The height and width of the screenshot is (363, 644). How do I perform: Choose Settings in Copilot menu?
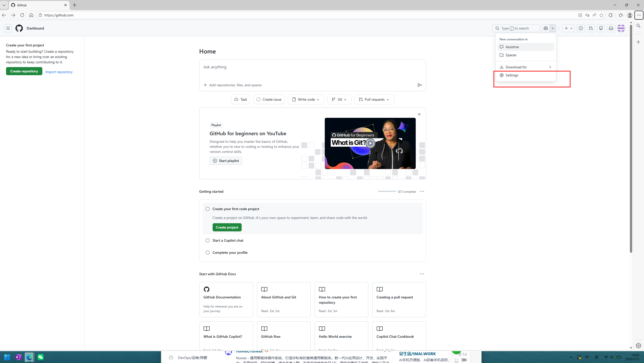[x=512, y=75]
